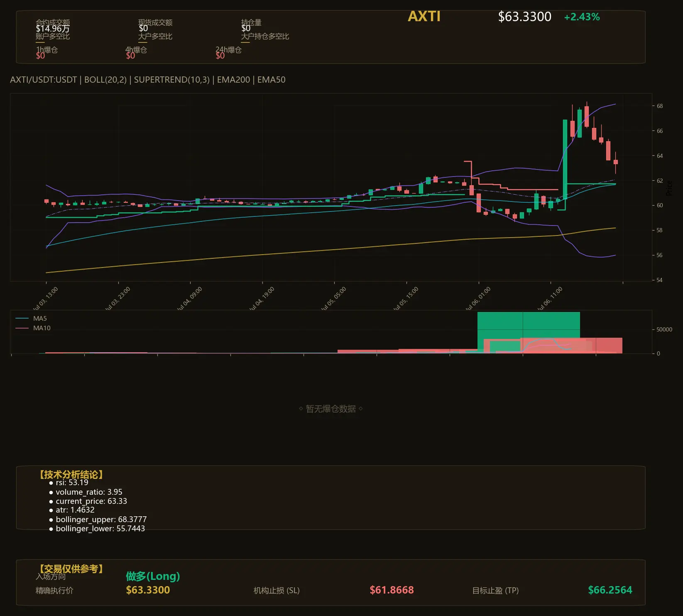Click the $0 value under 现货成交额

143,28
